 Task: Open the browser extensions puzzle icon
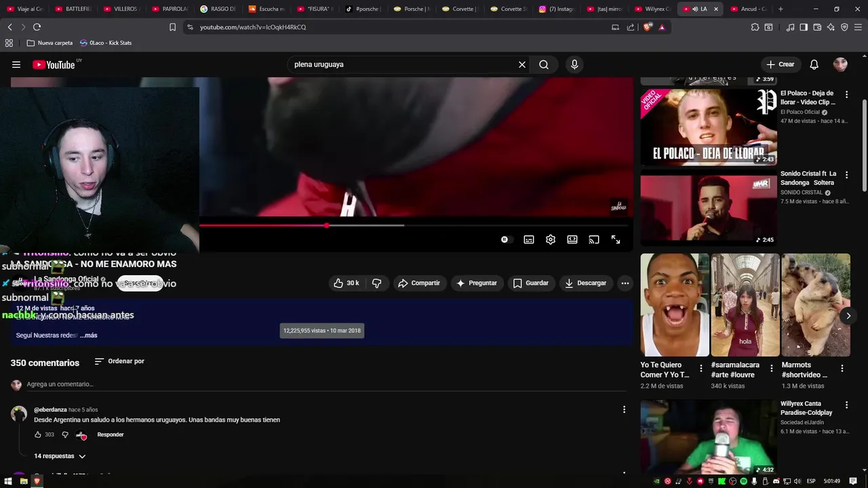(755, 27)
